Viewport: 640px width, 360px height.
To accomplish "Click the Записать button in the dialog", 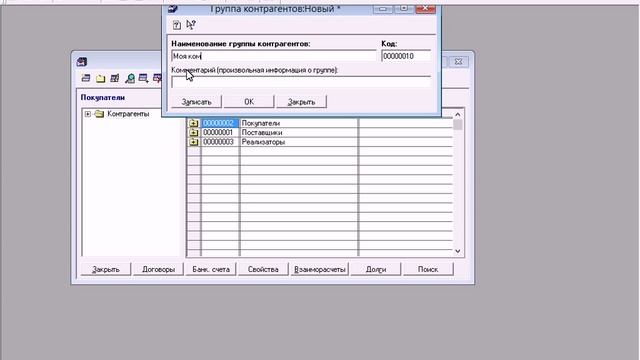I will [196, 102].
